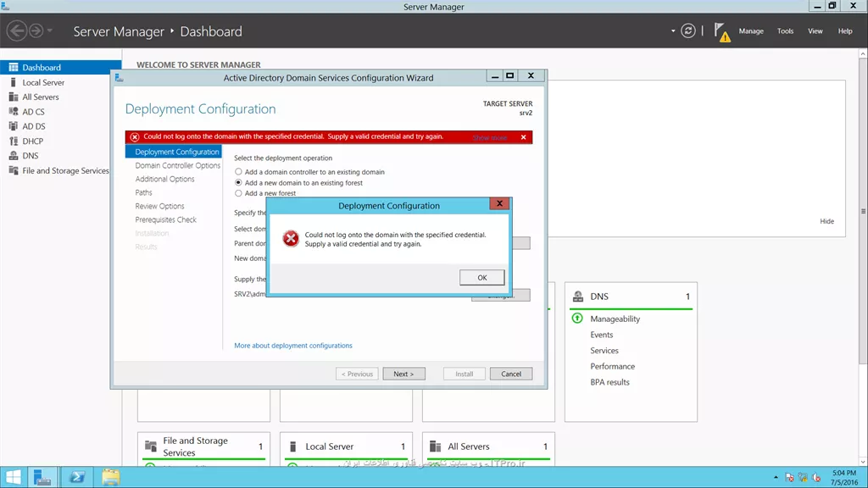
Task: Go to Prerequisites Check step
Action: [165, 219]
